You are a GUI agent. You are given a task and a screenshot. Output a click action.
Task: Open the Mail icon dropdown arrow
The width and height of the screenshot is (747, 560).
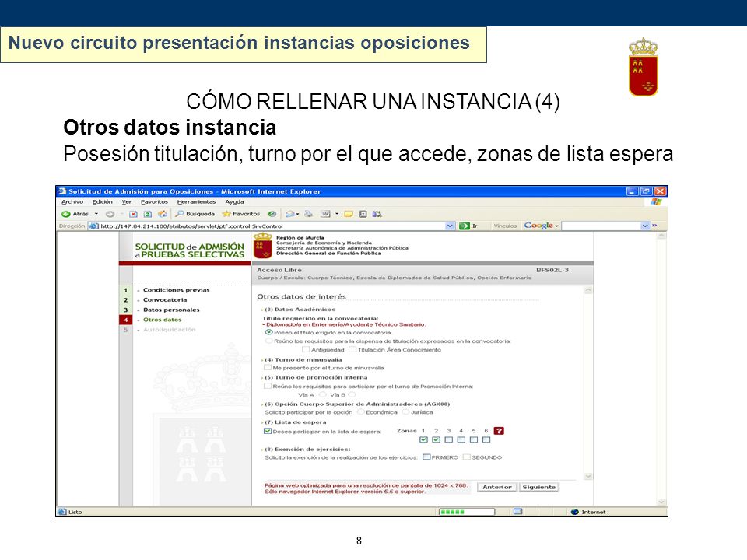tap(298, 215)
